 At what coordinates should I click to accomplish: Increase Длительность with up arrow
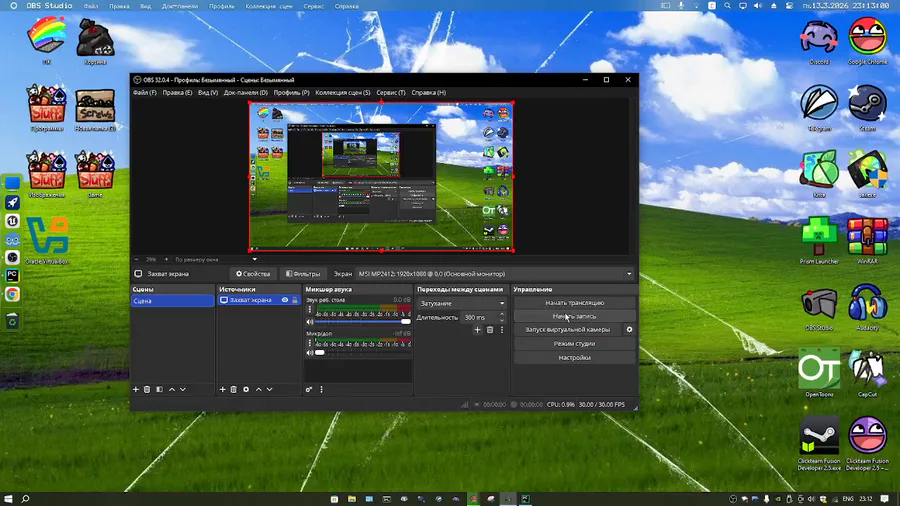[x=502, y=314]
